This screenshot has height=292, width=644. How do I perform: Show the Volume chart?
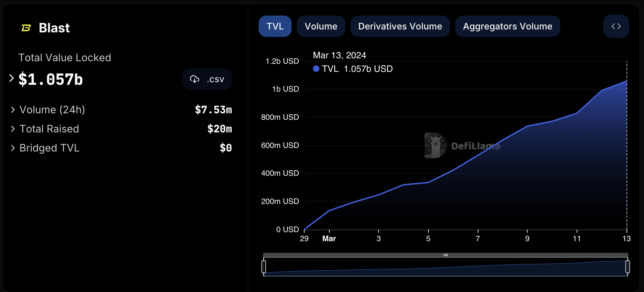321,26
